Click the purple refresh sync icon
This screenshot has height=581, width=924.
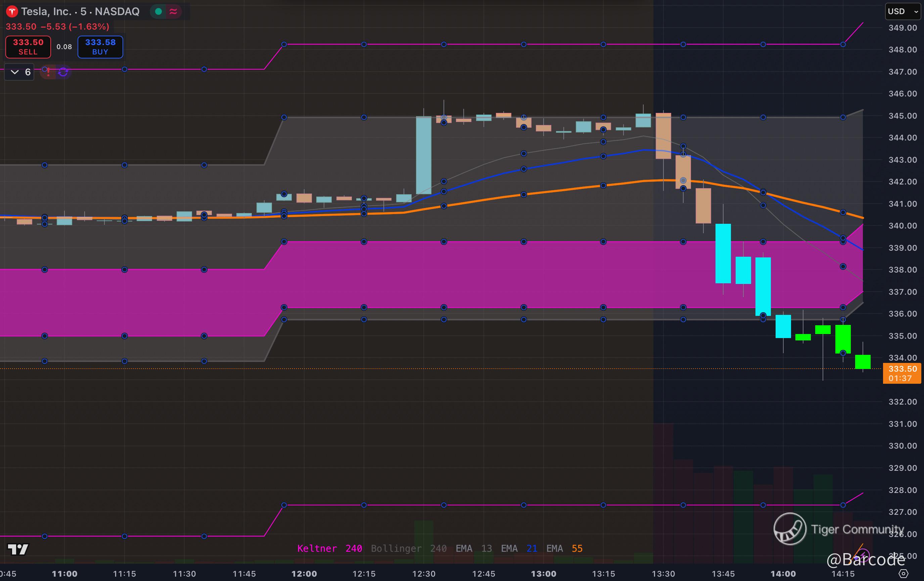click(63, 72)
